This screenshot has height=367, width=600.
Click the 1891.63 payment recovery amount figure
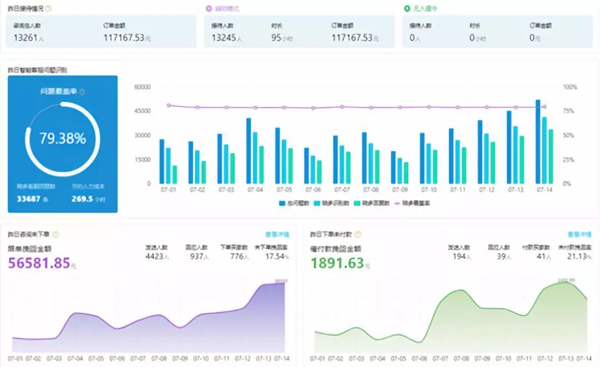coord(337,263)
